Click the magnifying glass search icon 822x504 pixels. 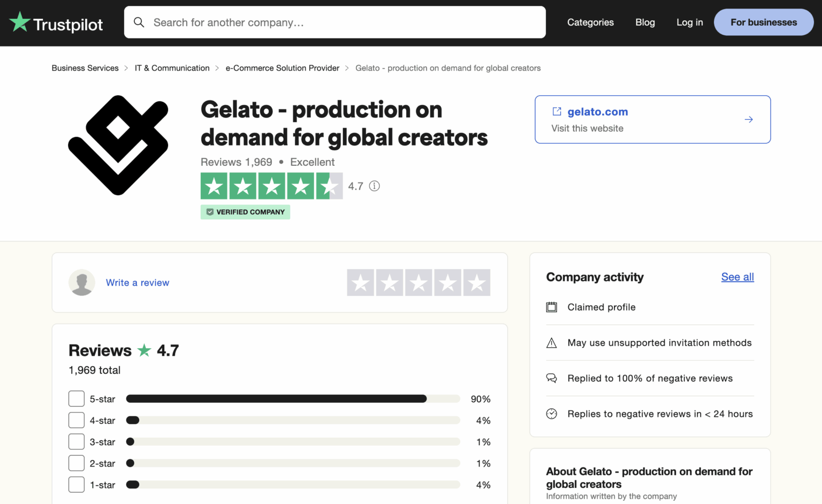coord(139,22)
